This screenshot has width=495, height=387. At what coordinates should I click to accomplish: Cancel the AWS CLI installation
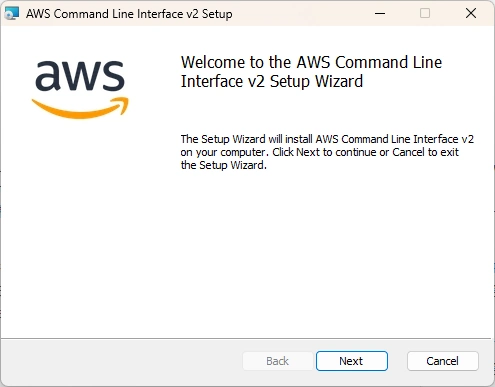(443, 361)
